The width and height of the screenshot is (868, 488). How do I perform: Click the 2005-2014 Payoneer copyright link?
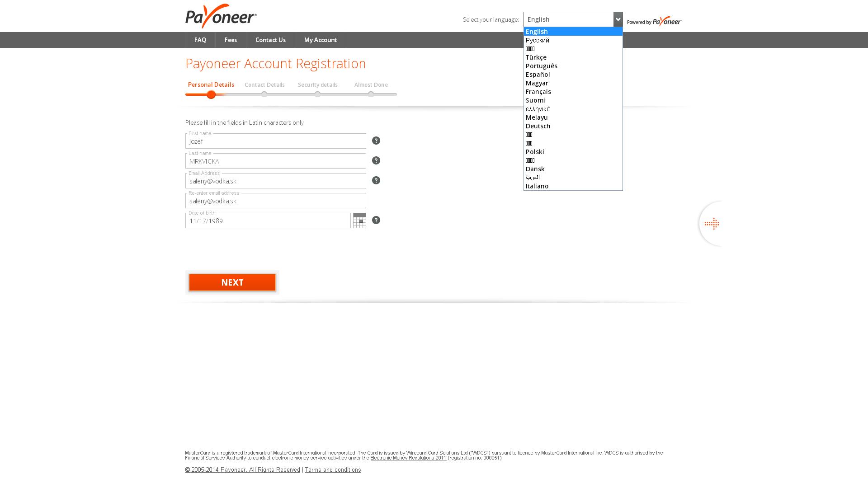click(242, 470)
